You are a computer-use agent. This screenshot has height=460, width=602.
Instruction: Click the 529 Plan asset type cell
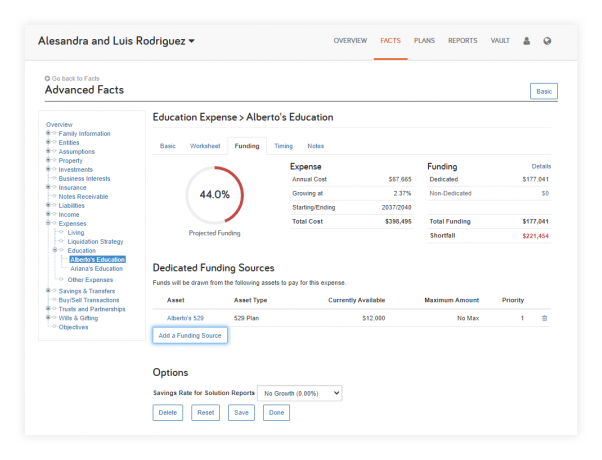click(246, 318)
